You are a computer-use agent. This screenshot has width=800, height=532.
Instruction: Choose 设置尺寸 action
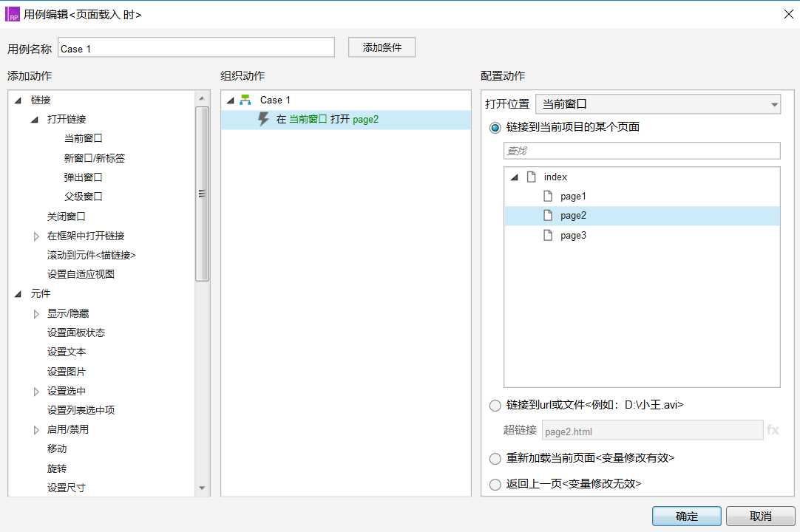click(x=67, y=488)
